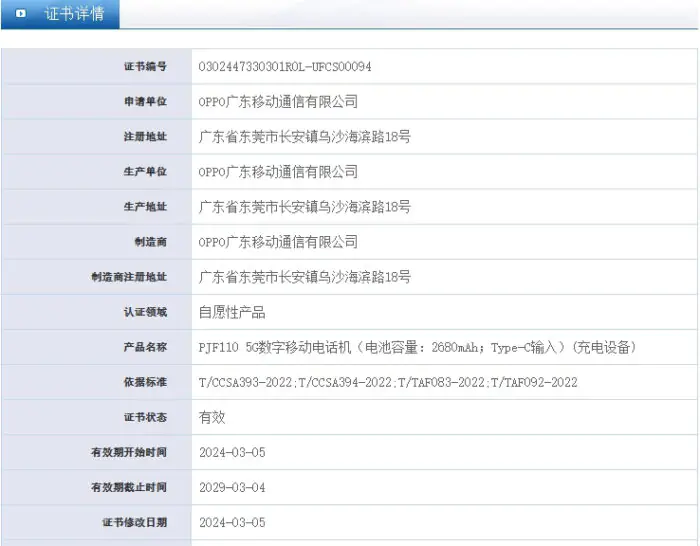Click the 生产单位 label
The width and height of the screenshot is (700, 546).
point(145,171)
